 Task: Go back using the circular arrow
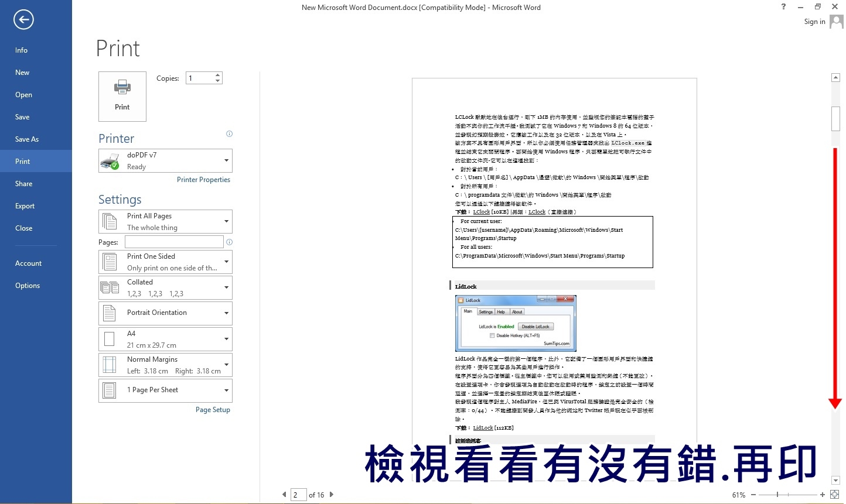point(23,20)
